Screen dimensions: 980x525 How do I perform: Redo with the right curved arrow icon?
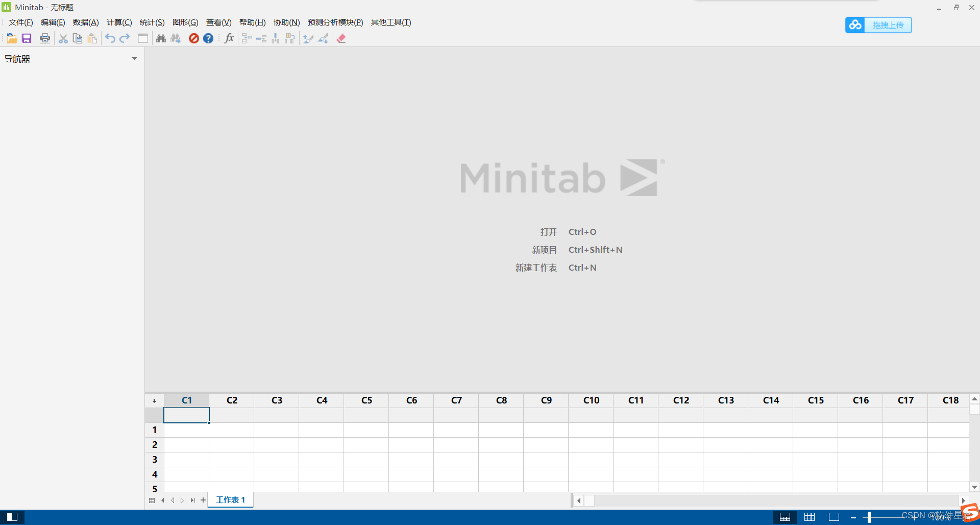(x=125, y=38)
